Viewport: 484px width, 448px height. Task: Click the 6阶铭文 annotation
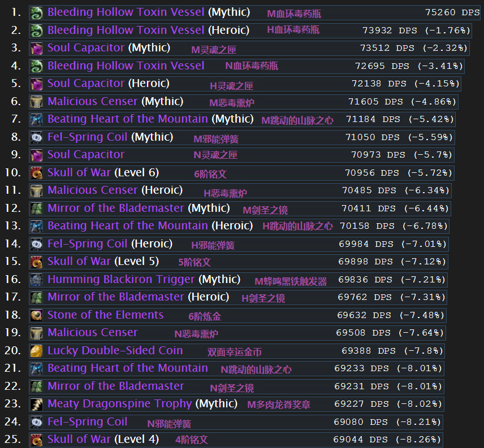[210, 174]
